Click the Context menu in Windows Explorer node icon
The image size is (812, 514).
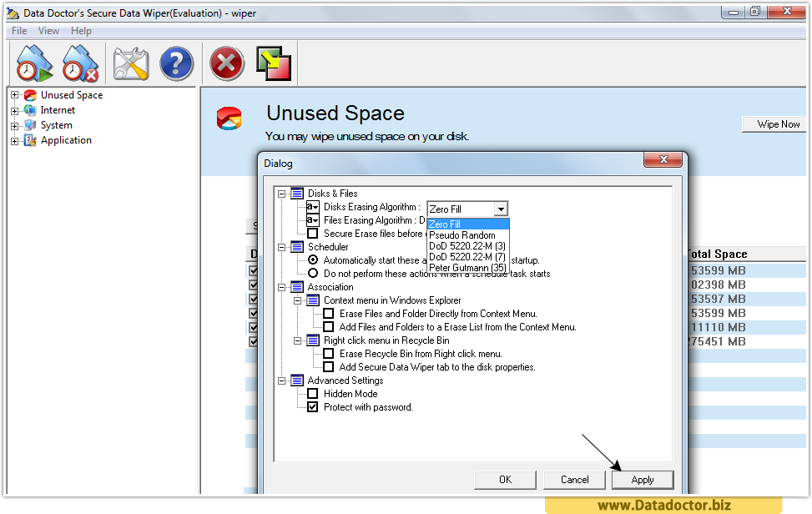click(x=313, y=300)
